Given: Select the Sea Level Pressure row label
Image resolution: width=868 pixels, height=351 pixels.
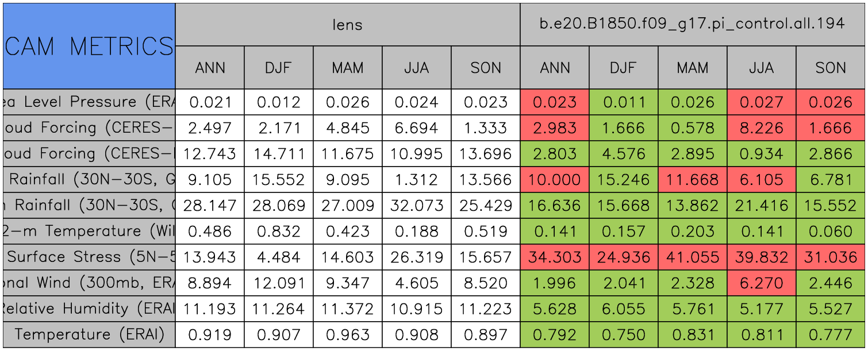Looking at the screenshot, I should click(89, 102).
